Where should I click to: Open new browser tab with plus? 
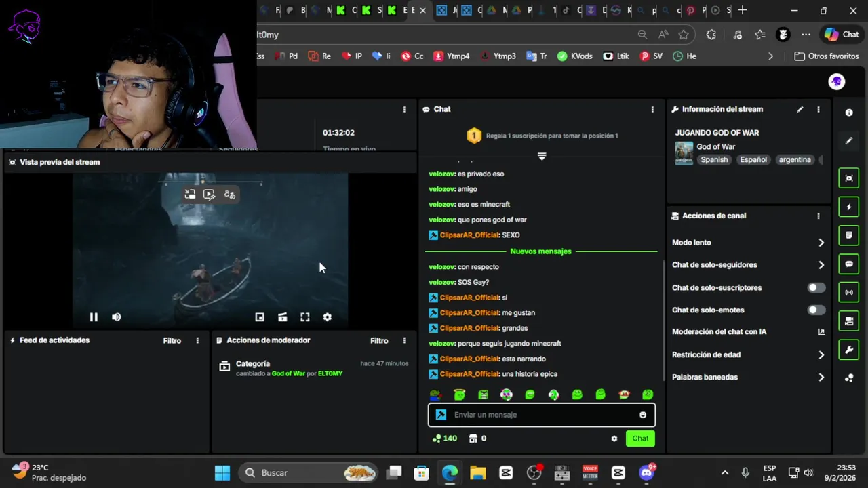tap(743, 10)
